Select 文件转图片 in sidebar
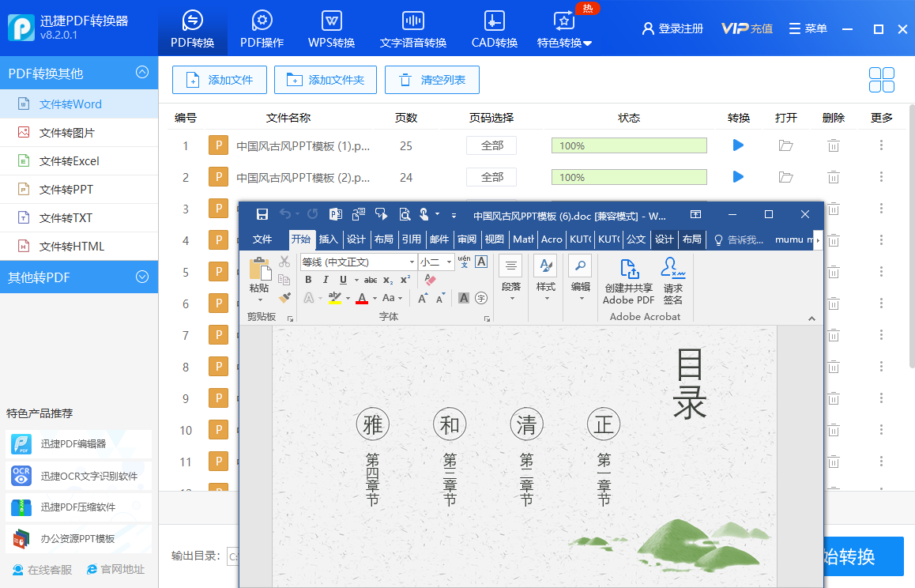This screenshot has height=588, width=915. point(79,133)
